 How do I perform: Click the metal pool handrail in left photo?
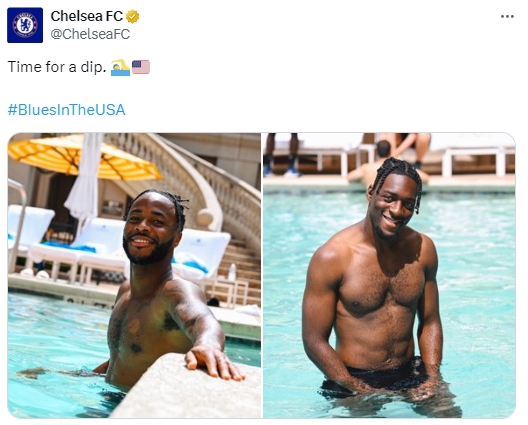[18, 222]
